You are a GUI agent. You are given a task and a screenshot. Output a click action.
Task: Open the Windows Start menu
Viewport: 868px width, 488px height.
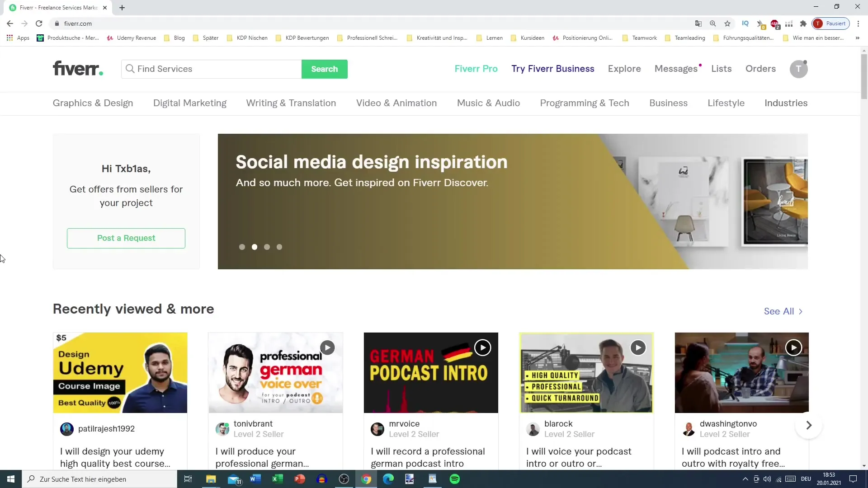coord(11,479)
